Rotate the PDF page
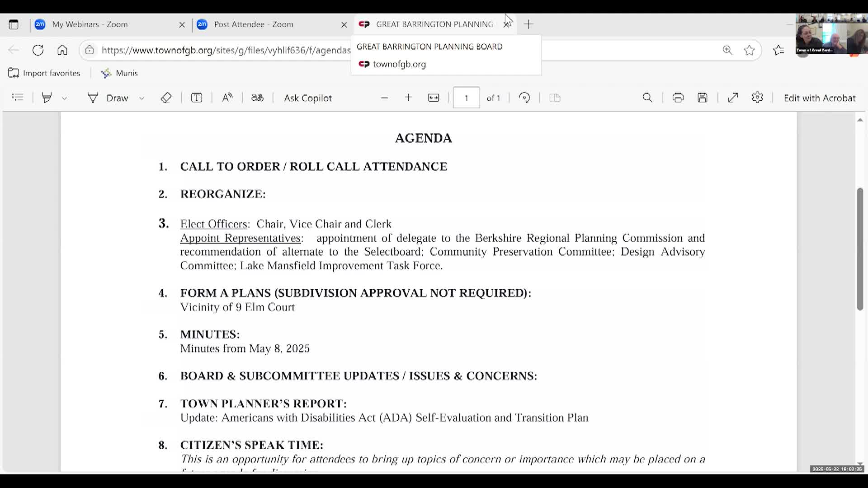This screenshot has height=488, width=868. coord(524,98)
